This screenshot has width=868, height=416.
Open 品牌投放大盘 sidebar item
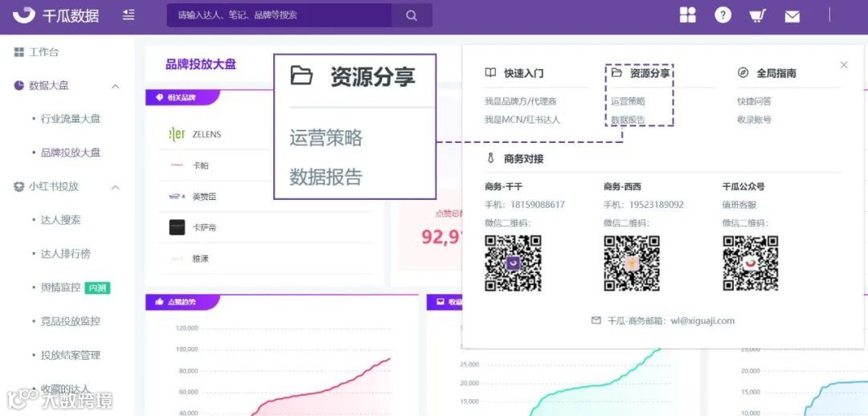tap(70, 153)
